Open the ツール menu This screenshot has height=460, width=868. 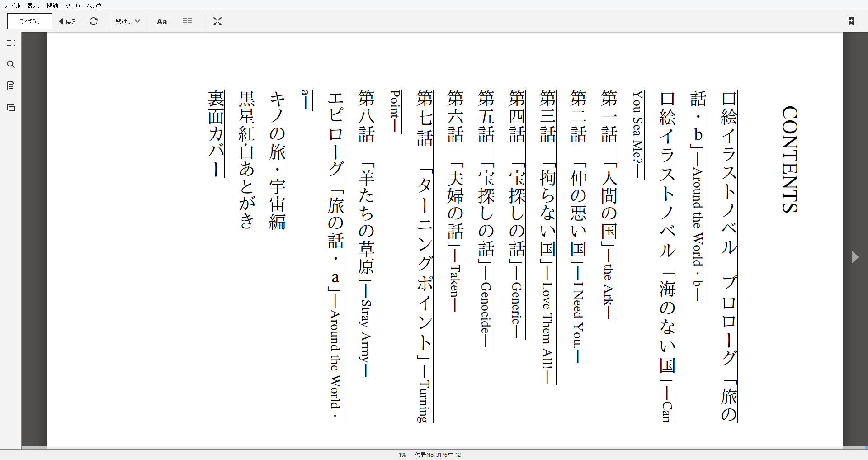(x=72, y=5)
